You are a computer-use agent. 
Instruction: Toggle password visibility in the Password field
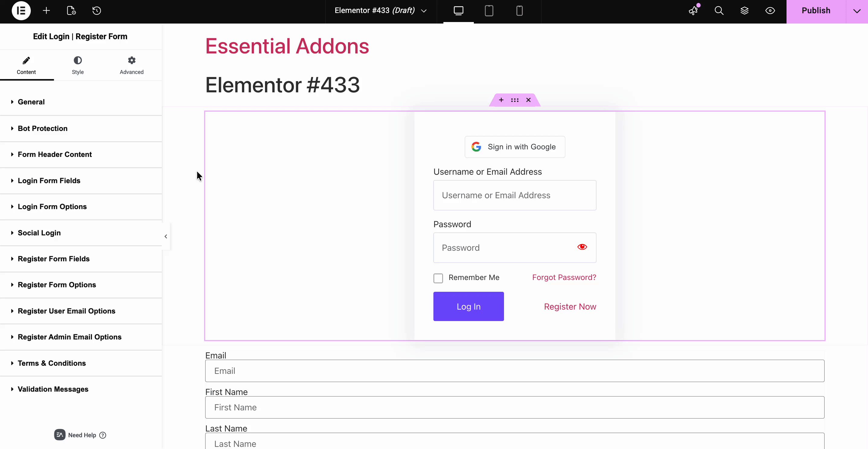[582, 247]
